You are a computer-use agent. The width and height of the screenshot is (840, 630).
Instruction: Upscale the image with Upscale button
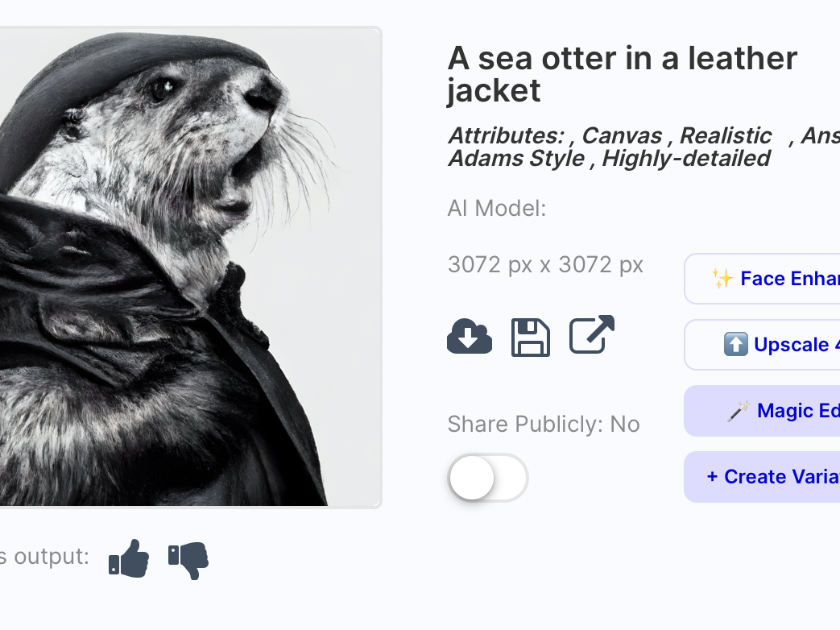pos(762,345)
